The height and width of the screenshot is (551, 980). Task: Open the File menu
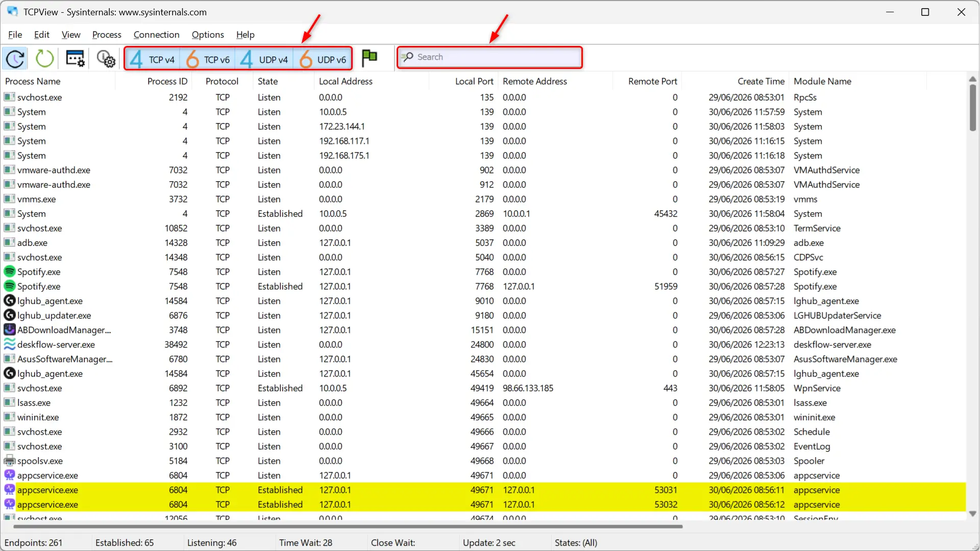pos(15,35)
